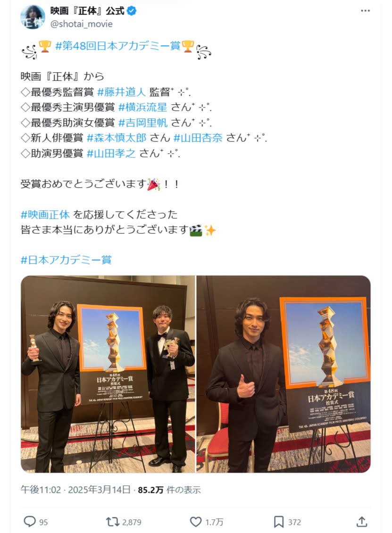Open the @shotai_movie handle

(81, 24)
